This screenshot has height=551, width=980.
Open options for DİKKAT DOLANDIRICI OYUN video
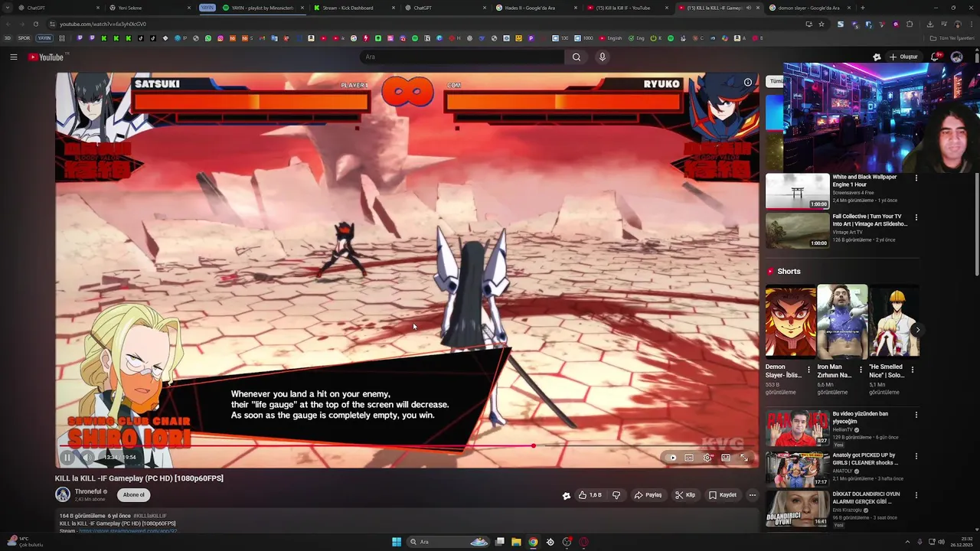[x=916, y=495]
